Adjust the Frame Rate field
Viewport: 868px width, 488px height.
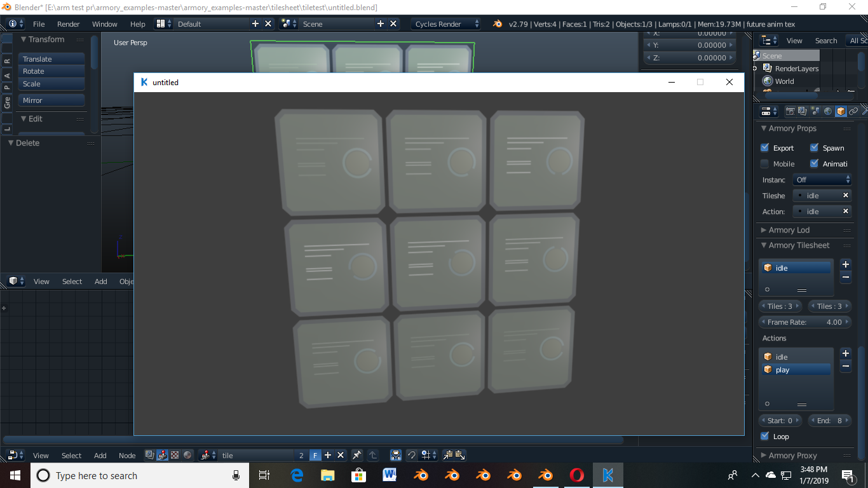(805, 322)
